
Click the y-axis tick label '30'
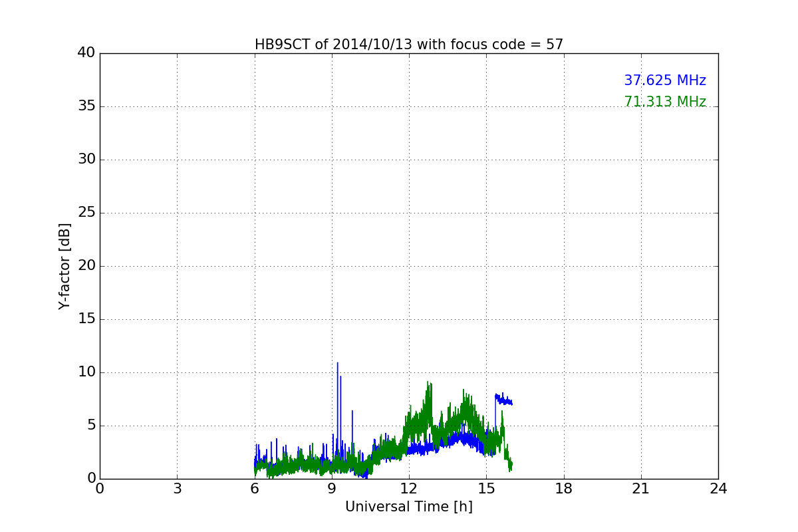click(x=86, y=160)
